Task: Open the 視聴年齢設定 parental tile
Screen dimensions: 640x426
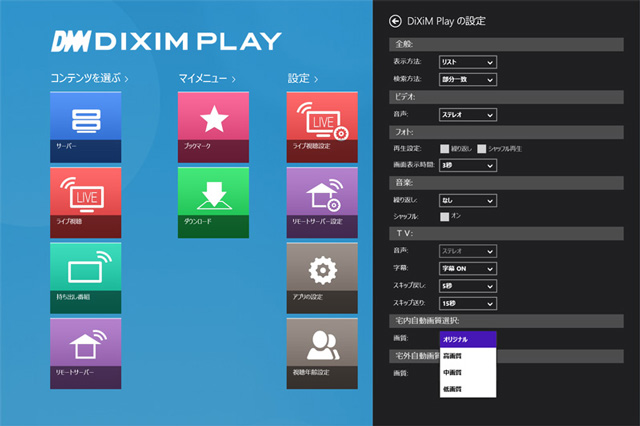Action: 322,354
